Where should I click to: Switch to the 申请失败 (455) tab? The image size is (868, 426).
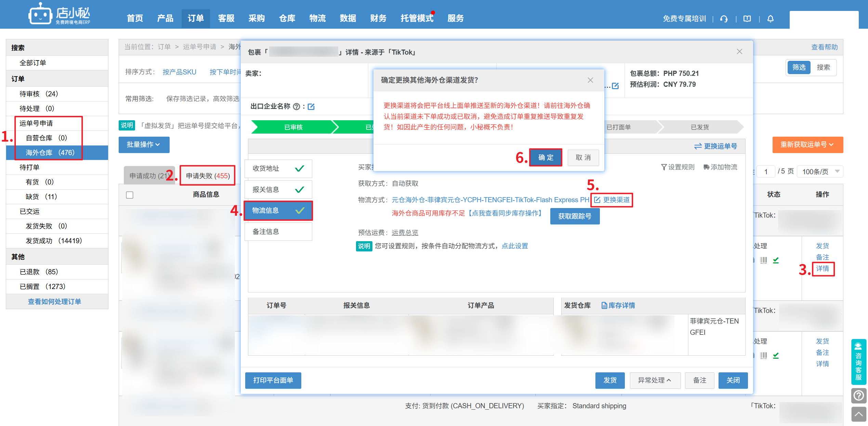(208, 176)
